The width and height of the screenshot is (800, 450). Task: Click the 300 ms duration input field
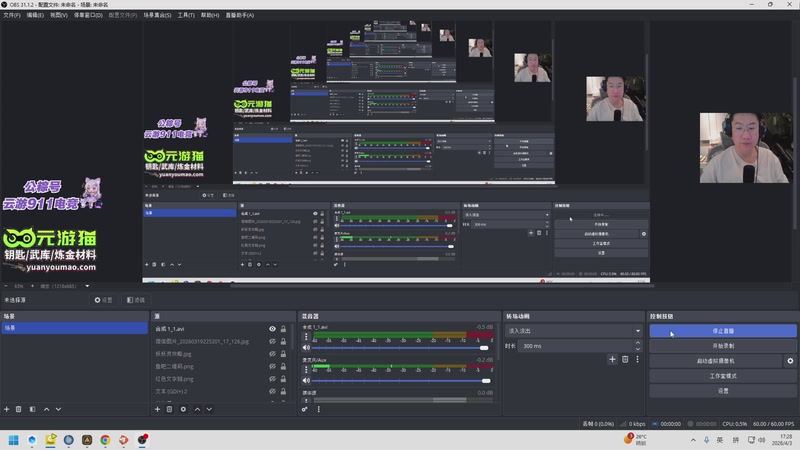pyautogui.click(x=576, y=346)
